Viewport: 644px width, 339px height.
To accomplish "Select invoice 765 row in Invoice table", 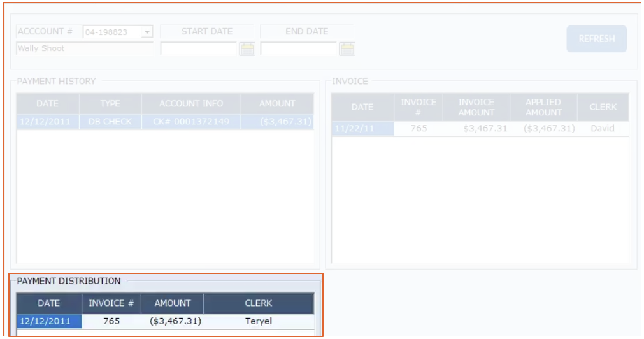I will pyautogui.click(x=419, y=129).
